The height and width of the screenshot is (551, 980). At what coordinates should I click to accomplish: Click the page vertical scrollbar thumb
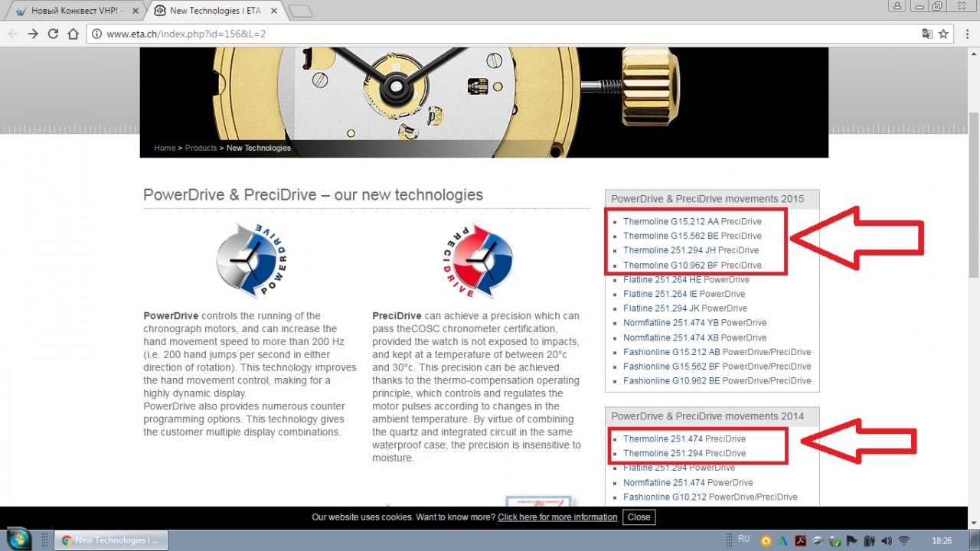coord(973,195)
